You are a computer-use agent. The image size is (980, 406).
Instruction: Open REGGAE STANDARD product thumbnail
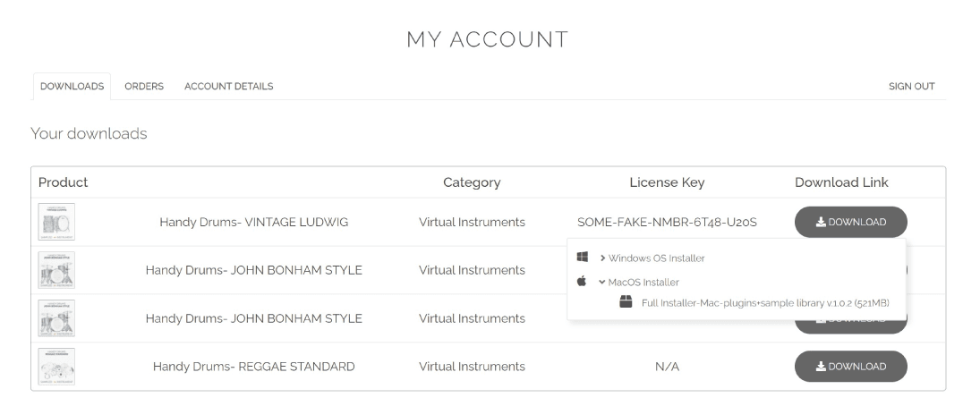[x=56, y=367]
